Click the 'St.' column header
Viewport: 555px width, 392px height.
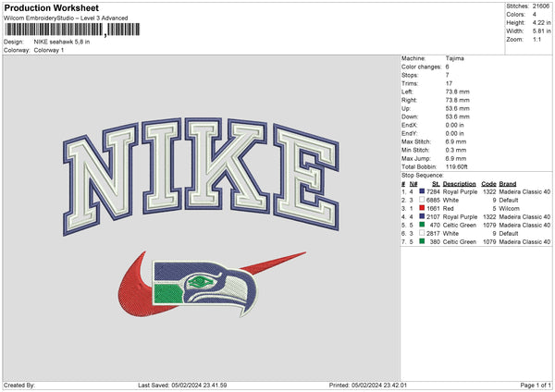(436, 184)
